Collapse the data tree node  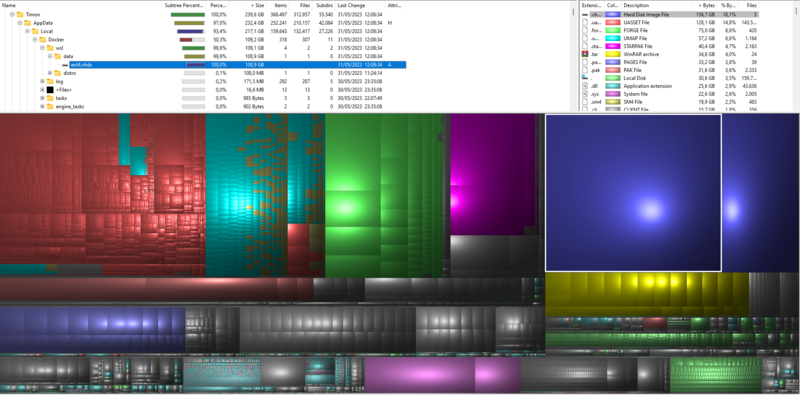(50, 56)
